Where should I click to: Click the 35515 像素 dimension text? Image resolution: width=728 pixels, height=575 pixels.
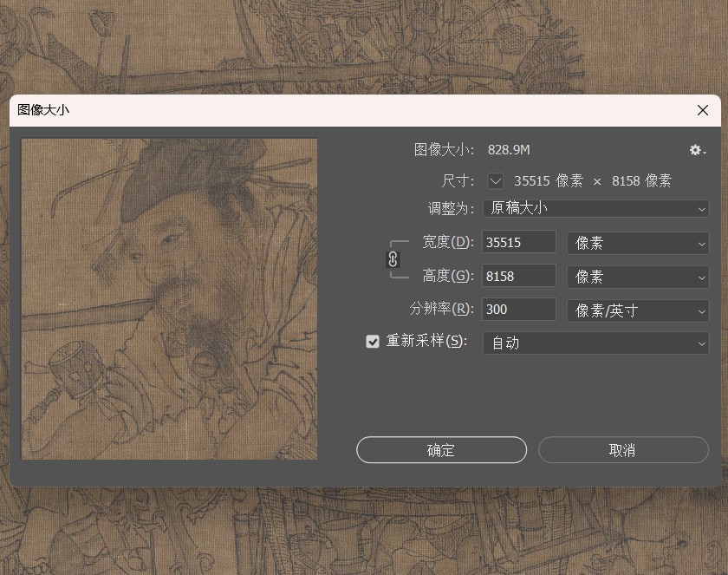pyautogui.click(x=549, y=180)
